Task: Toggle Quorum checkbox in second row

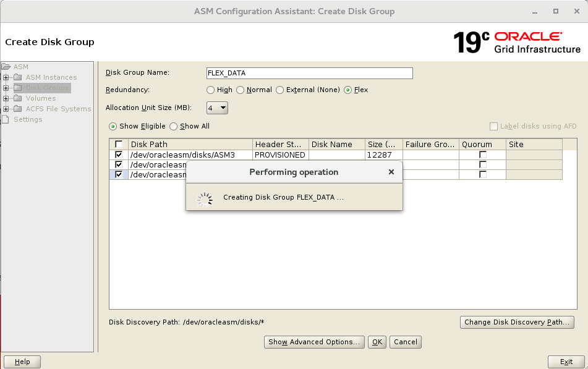Action: (x=483, y=164)
